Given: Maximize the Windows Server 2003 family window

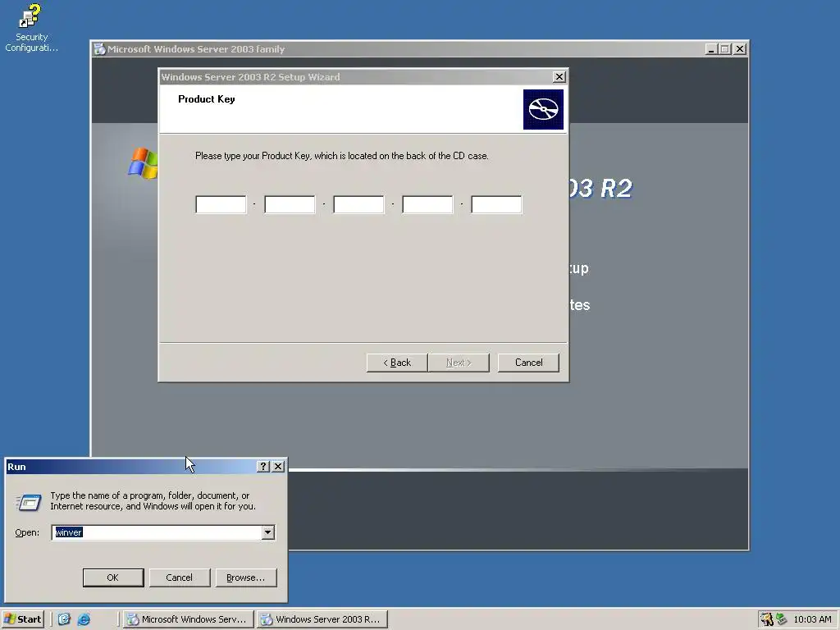Looking at the screenshot, I should (x=725, y=49).
